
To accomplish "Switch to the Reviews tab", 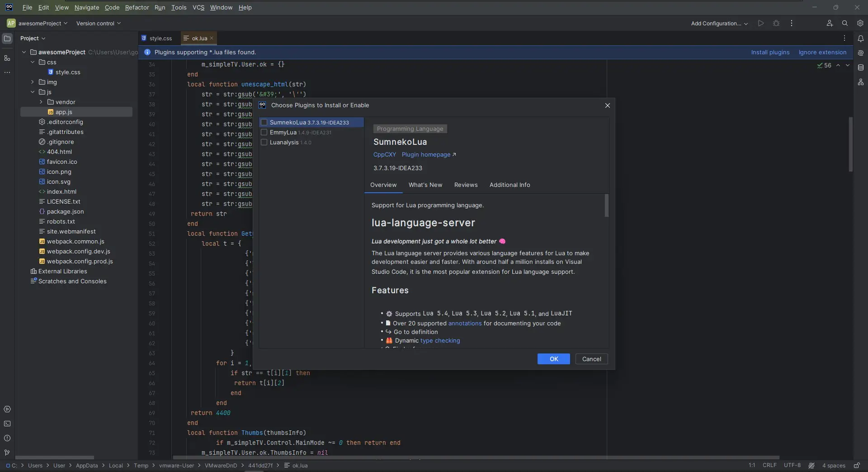I will (466, 185).
